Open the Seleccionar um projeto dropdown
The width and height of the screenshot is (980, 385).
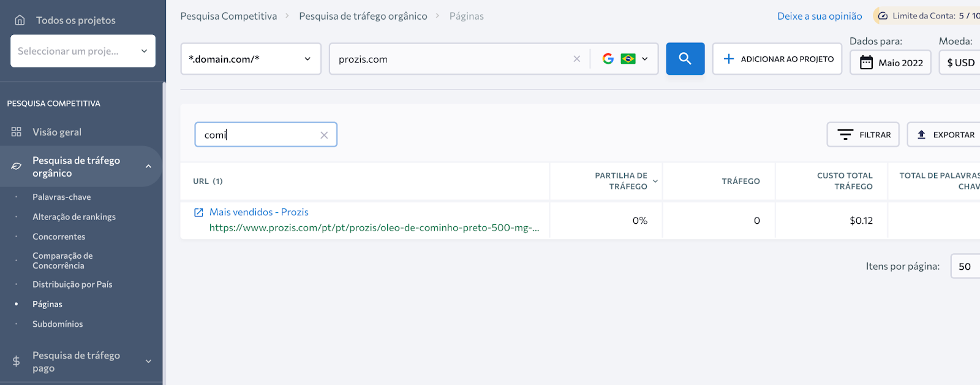point(83,51)
